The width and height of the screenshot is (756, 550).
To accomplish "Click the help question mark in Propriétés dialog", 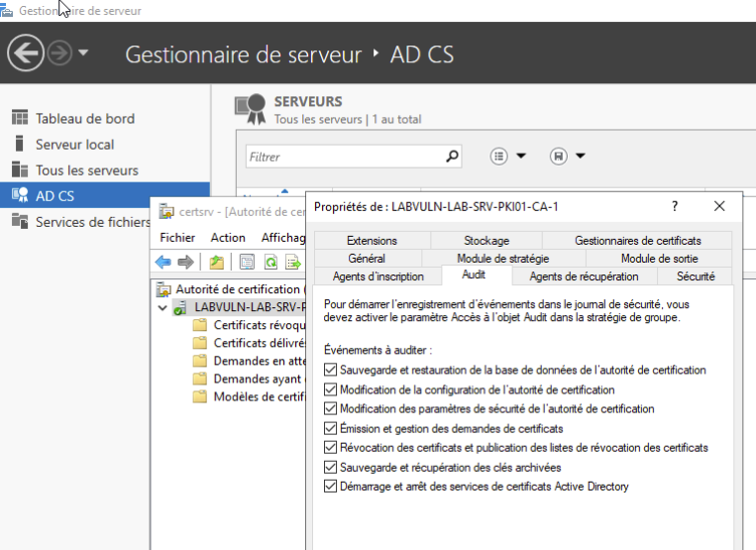I will click(x=675, y=206).
